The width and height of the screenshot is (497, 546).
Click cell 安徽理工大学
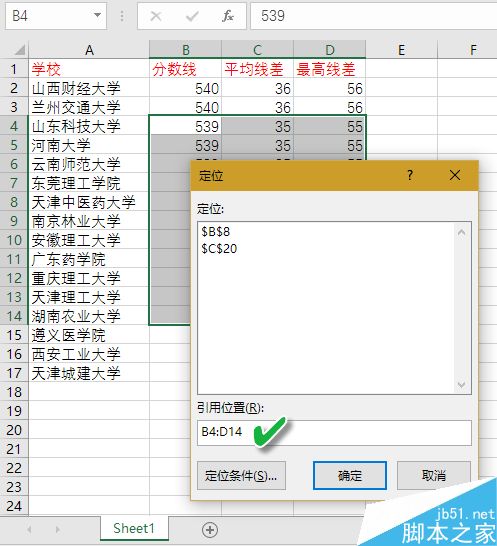click(x=89, y=240)
